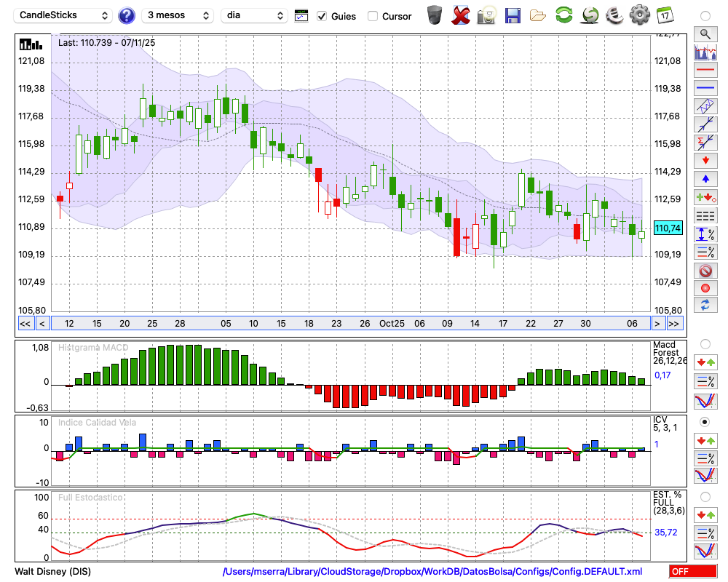Click the red down arrow marker tool
The image size is (728, 582).
coord(705,160)
